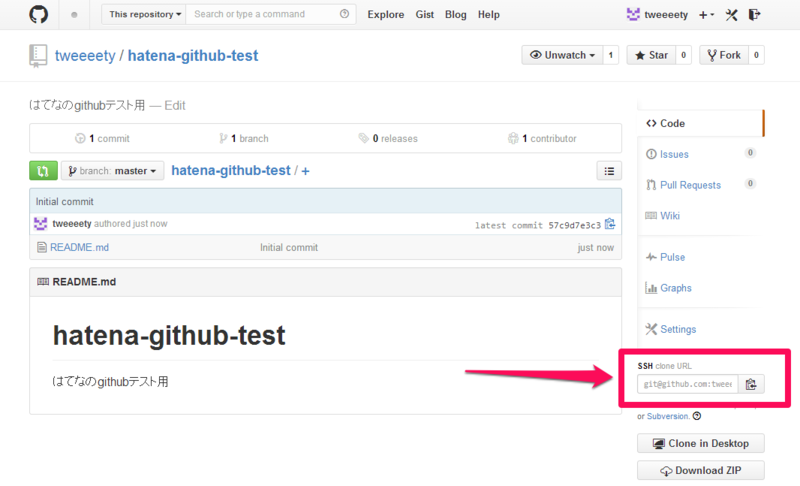Click Download ZIP button
This screenshot has width=800, height=486.
pyautogui.click(x=701, y=470)
